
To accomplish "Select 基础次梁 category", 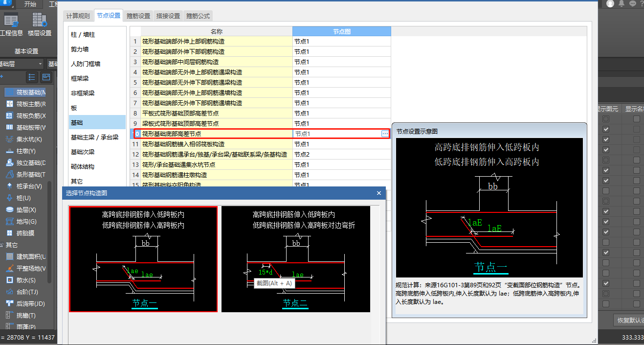I will click(x=97, y=152).
